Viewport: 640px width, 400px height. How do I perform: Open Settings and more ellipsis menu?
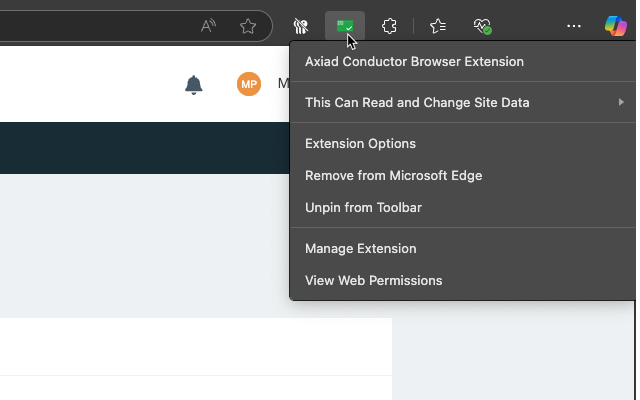click(x=574, y=27)
